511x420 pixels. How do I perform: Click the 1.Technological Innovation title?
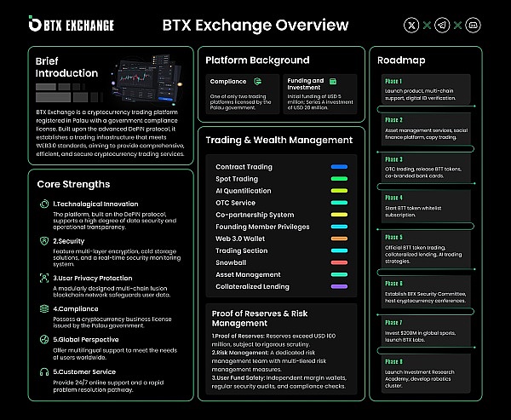point(95,204)
